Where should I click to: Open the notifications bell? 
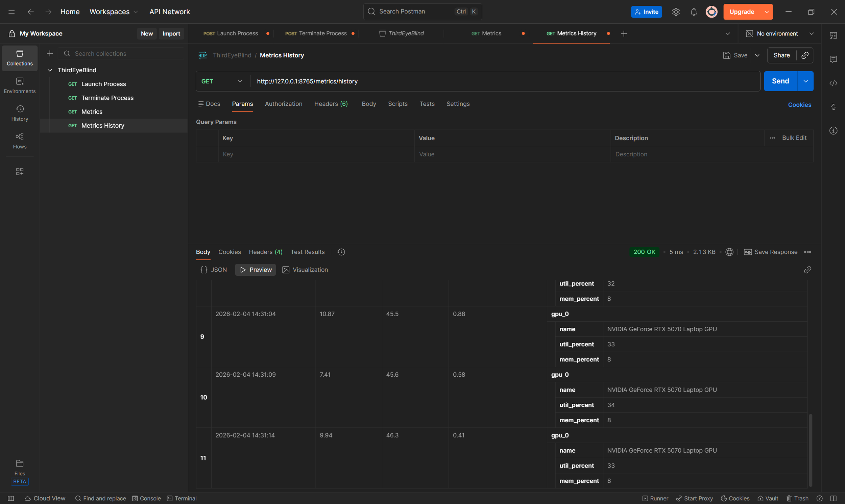coord(694,11)
